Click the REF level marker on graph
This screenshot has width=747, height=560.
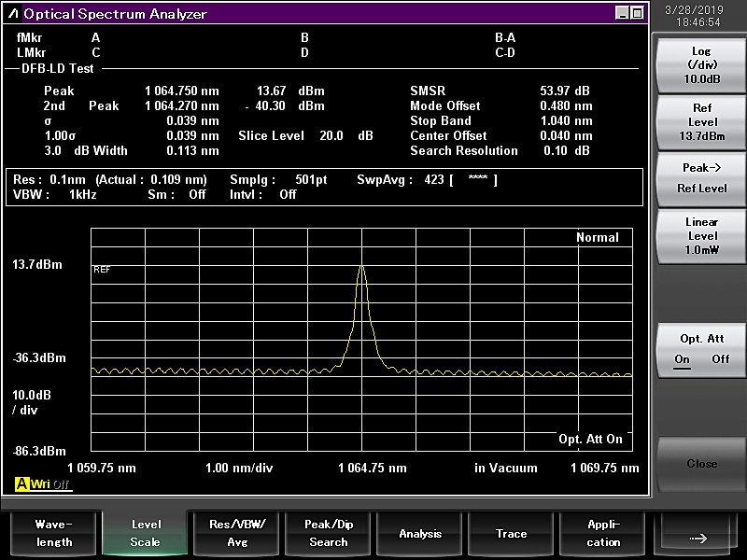tap(101, 269)
